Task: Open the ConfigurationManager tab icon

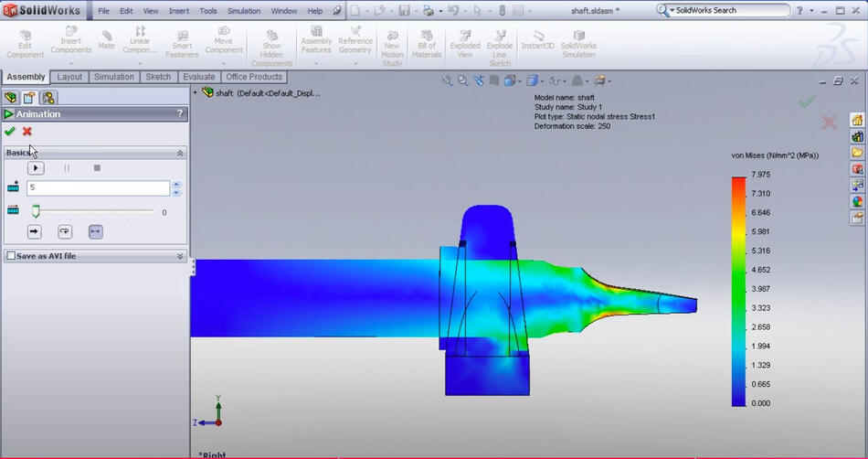Action: coord(48,97)
